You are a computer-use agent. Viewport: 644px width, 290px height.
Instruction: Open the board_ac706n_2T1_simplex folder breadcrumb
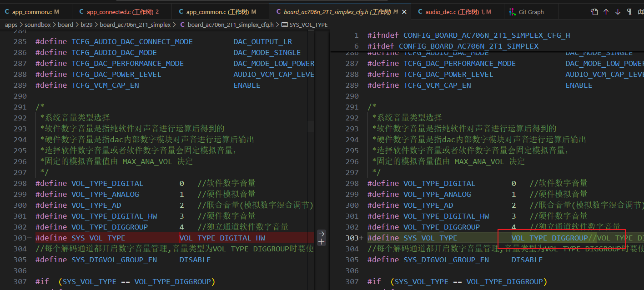135,25
